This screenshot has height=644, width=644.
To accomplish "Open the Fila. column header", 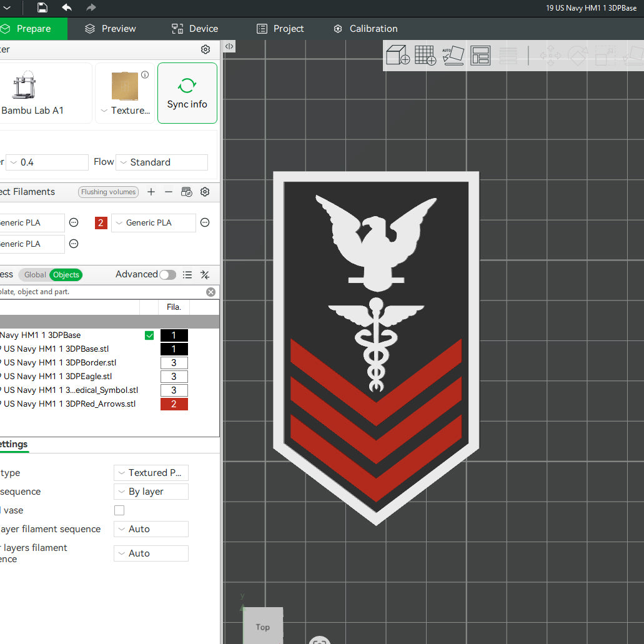I will coord(174,307).
